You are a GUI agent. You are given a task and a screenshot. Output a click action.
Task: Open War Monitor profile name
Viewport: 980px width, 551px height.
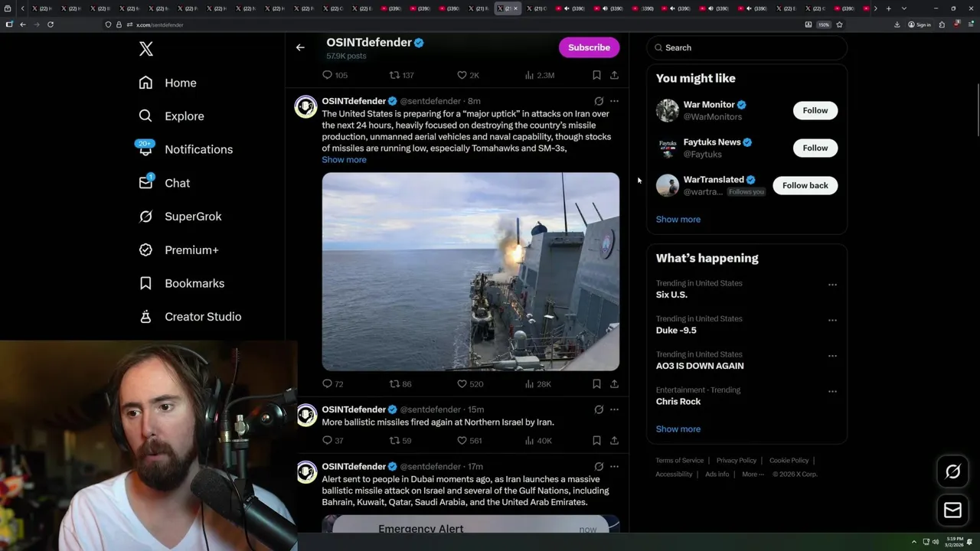pos(709,105)
